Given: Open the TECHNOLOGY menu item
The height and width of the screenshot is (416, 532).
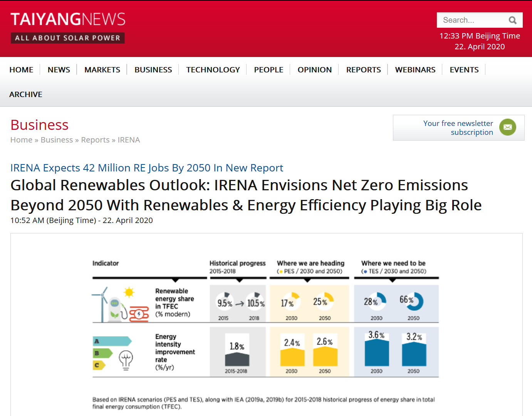Looking at the screenshot, I should 213,70.
